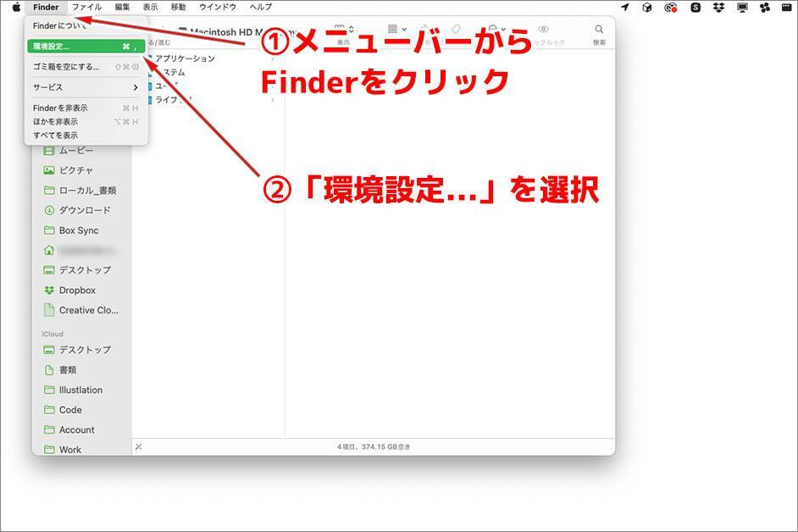Click the display mirroring status icon
The image size is (798, 532).
pyautogui.click(x=743, y=7)
